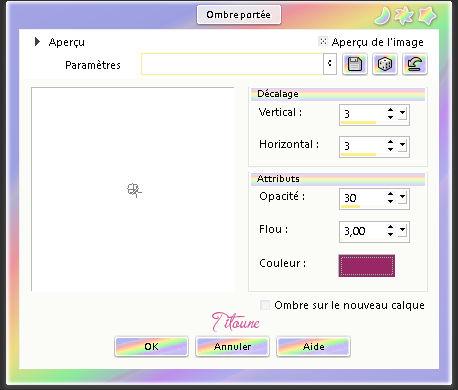
Task: Open the Flou value slider dropdown
Action: 403,231
